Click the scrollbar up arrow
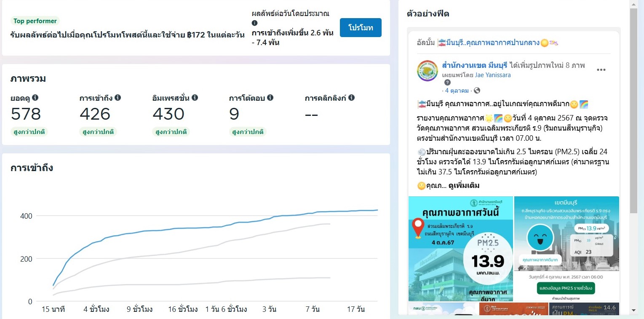This screenshot has height=319, width=644. [x=634, y=4]
